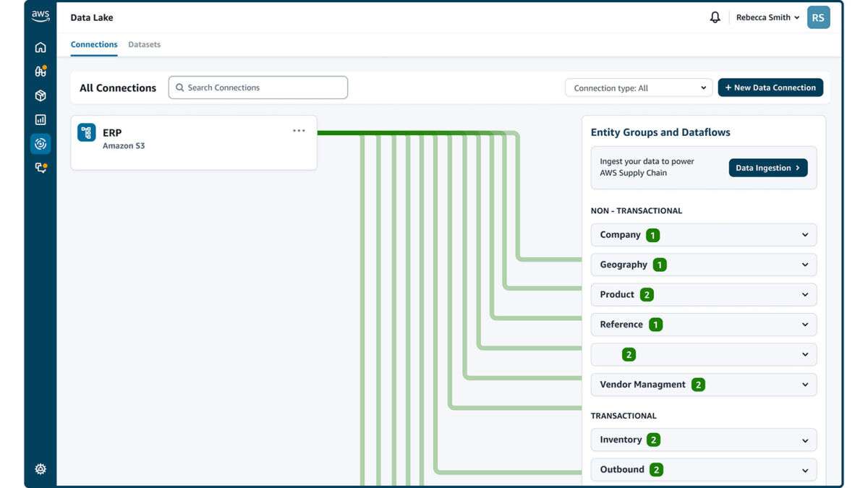Click the ERP connection's three-dot menu
868x488 pixels.
(299, 130)
